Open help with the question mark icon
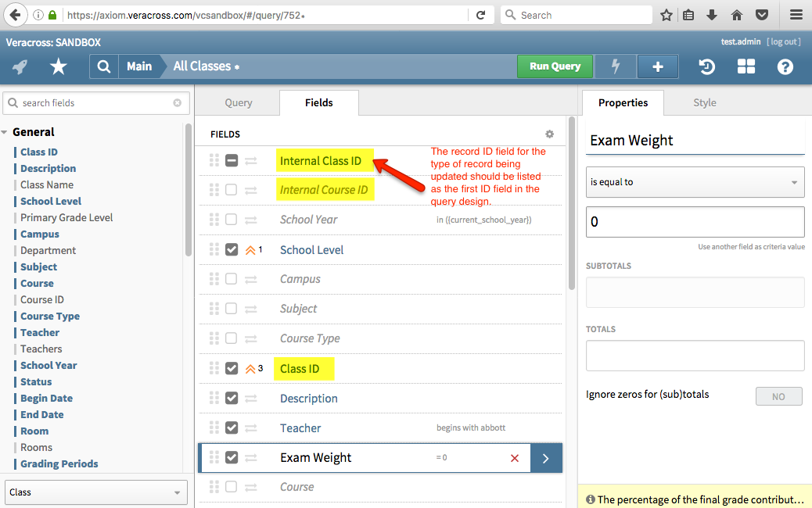This screenshot has height=508, width=812. [x=785, y=66]
